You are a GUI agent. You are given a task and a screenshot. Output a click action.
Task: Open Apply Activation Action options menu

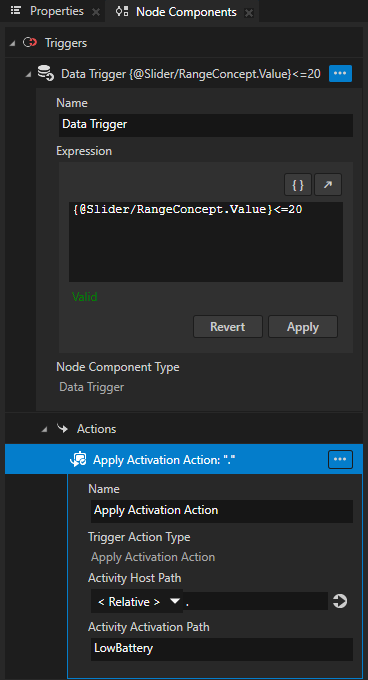[x=340, y=459]
